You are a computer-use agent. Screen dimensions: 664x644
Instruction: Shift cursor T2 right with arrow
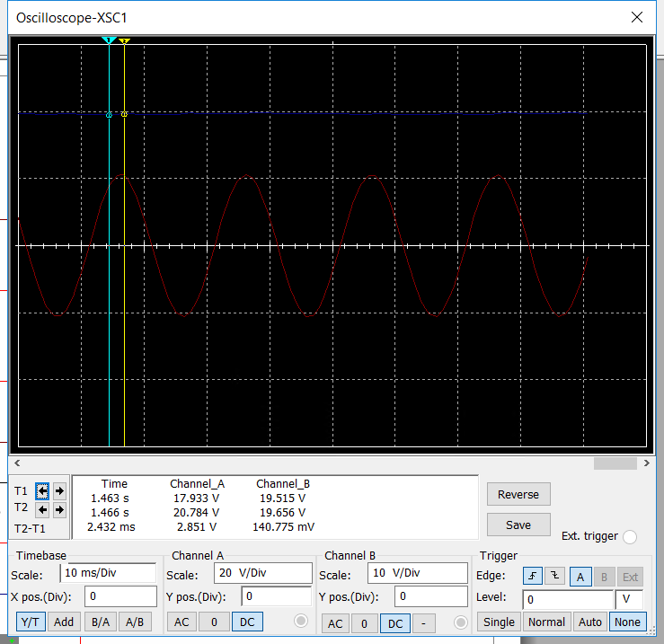pos(59,509)
